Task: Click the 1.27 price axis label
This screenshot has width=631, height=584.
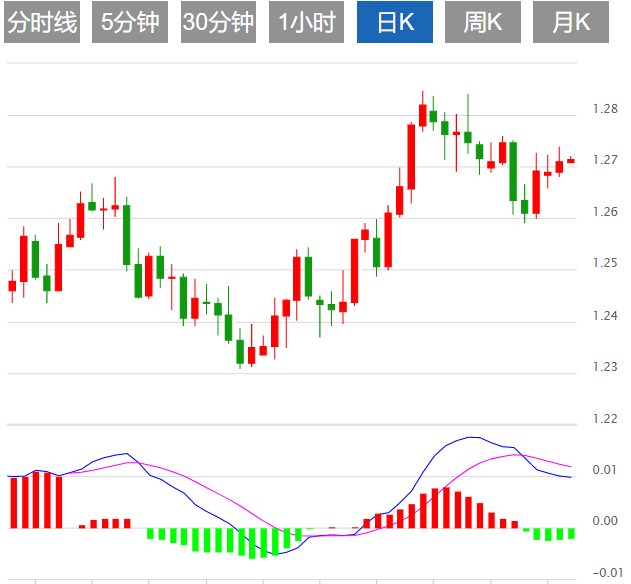Action: pyautogui.click(x=605, y=160)
